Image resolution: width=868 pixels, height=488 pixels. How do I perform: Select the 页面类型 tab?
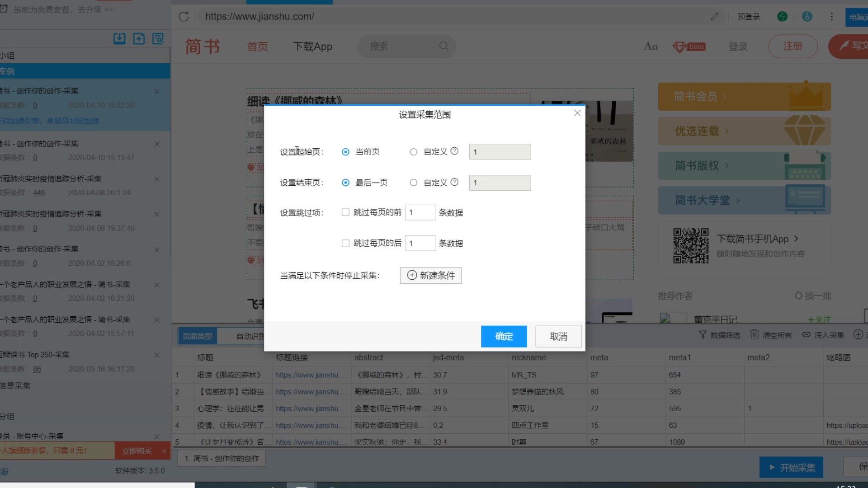click(198, 336)
